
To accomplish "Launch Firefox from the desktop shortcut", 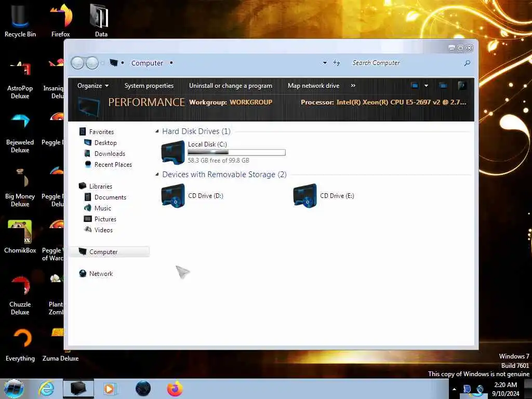I will 61,20.
